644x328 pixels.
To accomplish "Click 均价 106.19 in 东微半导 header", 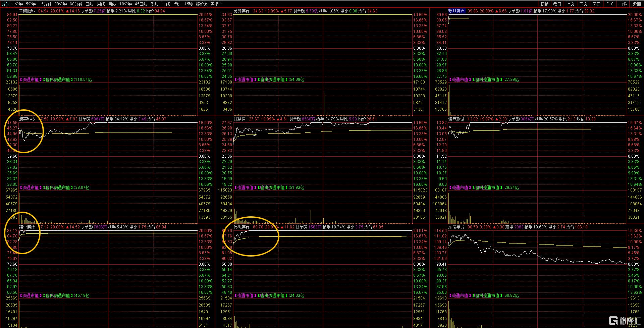I will pyautogui.click(x=577, y=227).
